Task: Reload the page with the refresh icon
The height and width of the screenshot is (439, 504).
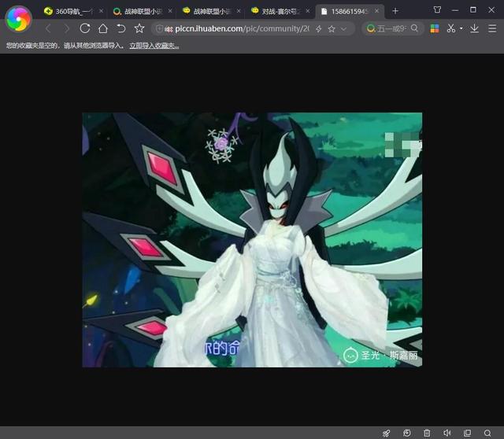Action: (x=85, y=28)
